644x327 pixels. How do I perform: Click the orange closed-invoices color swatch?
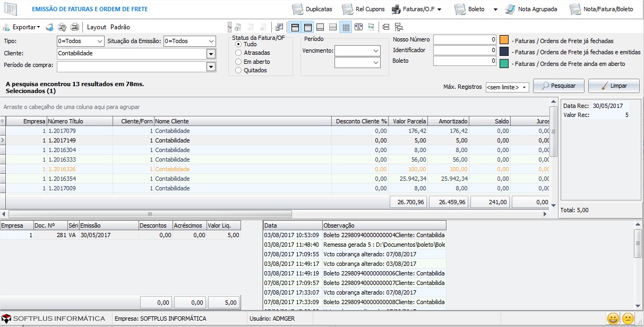(x=504, y=40)
